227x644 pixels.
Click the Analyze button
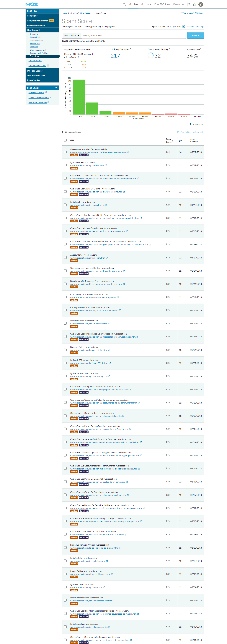click(195, 35)
